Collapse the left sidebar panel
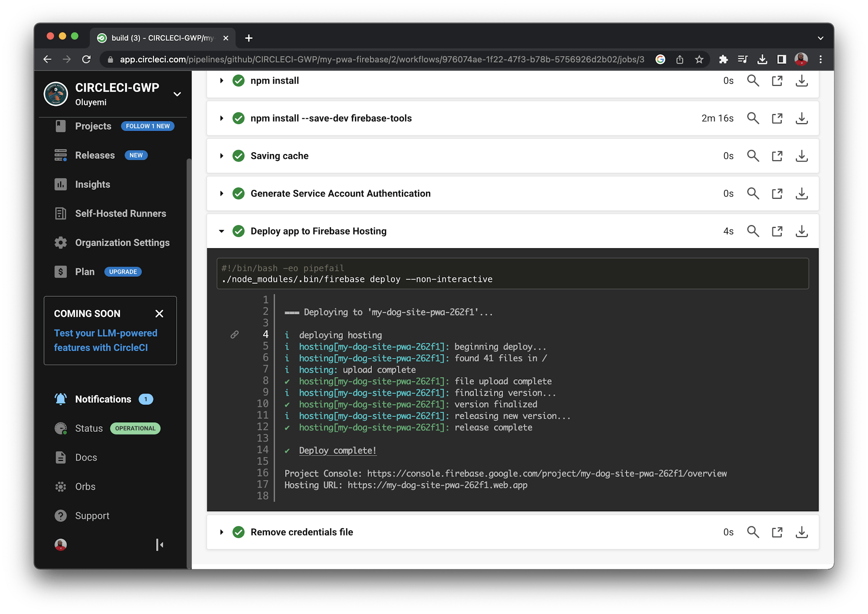The width and height of the screenshot is (868, 614). (x=160, y=545)
